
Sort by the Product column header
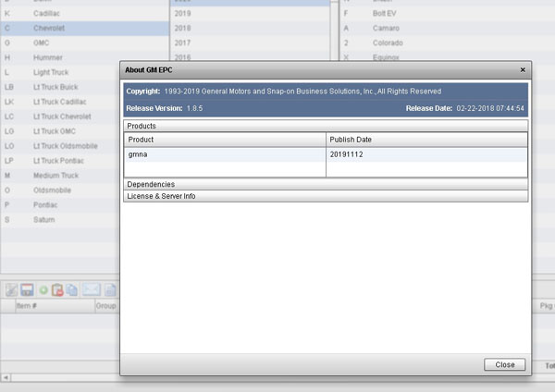225,140
